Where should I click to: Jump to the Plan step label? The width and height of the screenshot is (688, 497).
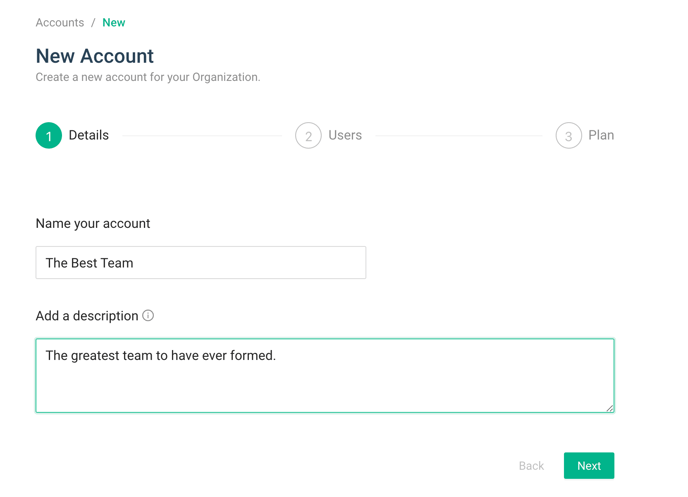click(601, 135)
